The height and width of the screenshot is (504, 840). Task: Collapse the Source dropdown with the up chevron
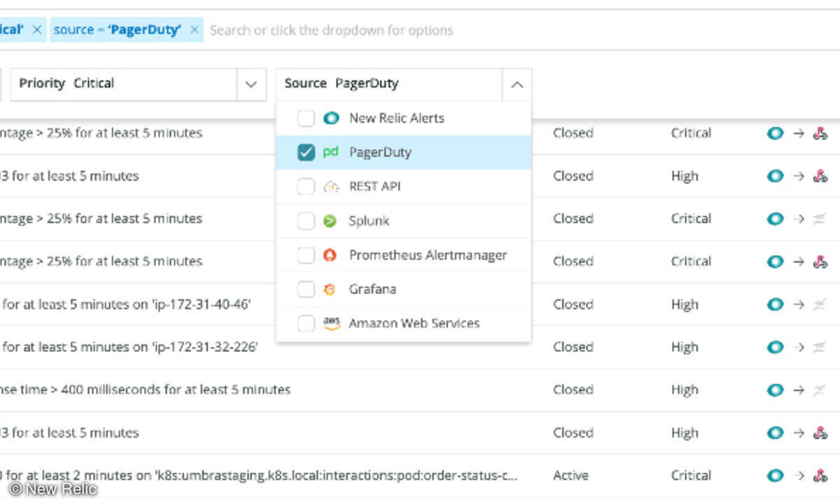(517, 84)
